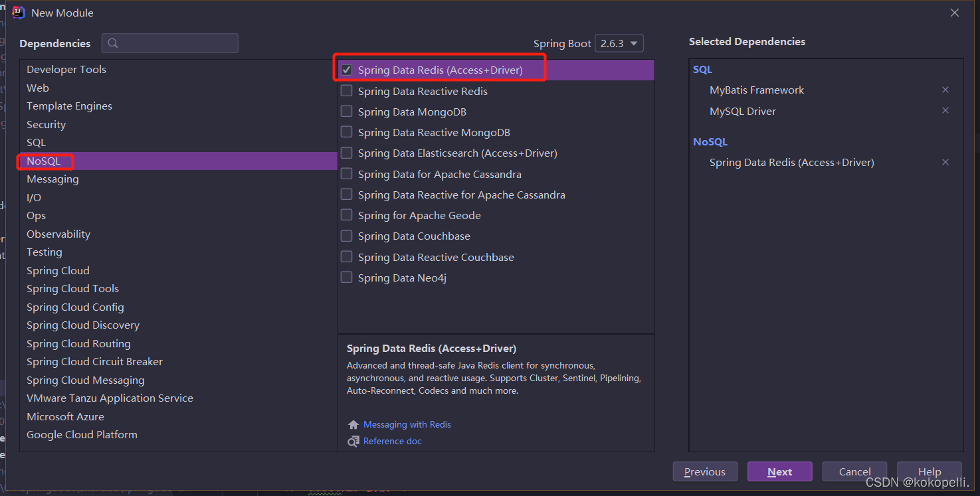This screenshot has width=980, height=496.
Task: Select I/O category
Action: pos(179,197)
